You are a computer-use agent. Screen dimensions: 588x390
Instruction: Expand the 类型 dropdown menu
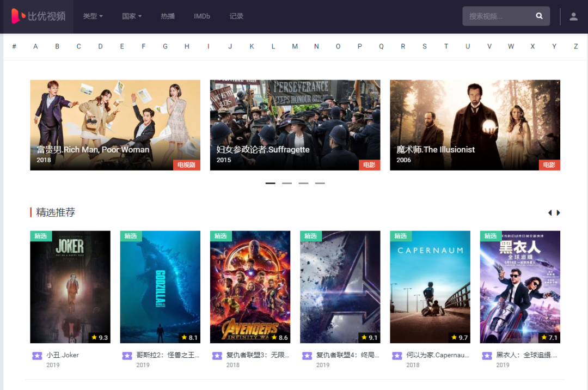click(x=93, y=16)
